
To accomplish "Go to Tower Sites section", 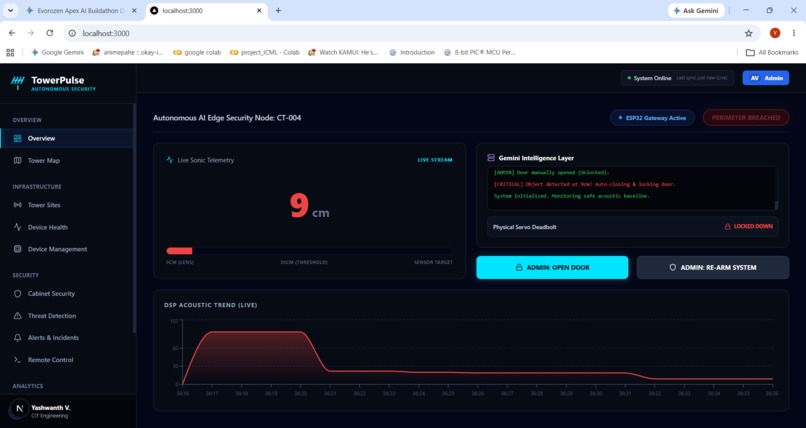I will tap(67, 204).
